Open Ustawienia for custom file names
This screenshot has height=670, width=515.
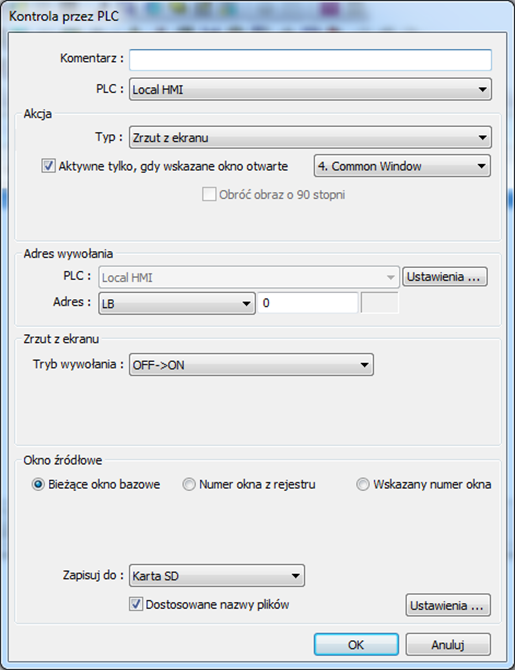click(448, 605)
